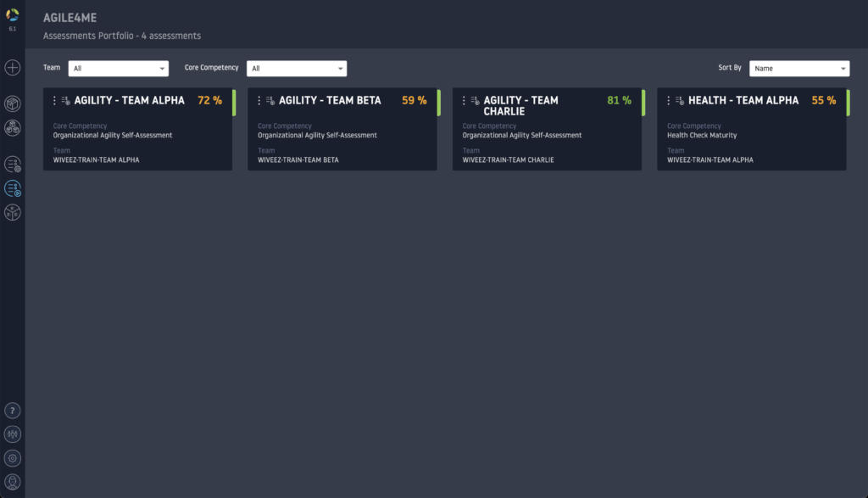Click the plus add icon in sidebar
Screen dimensions: 868x498
click(13, 67)
